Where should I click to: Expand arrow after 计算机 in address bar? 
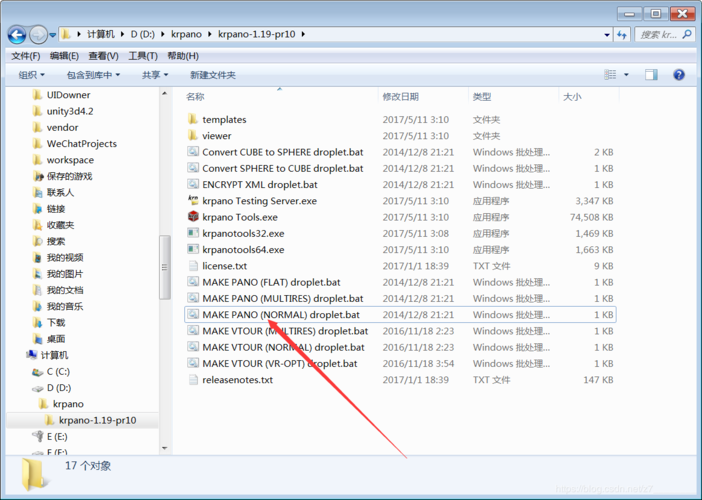click(123, 34)
